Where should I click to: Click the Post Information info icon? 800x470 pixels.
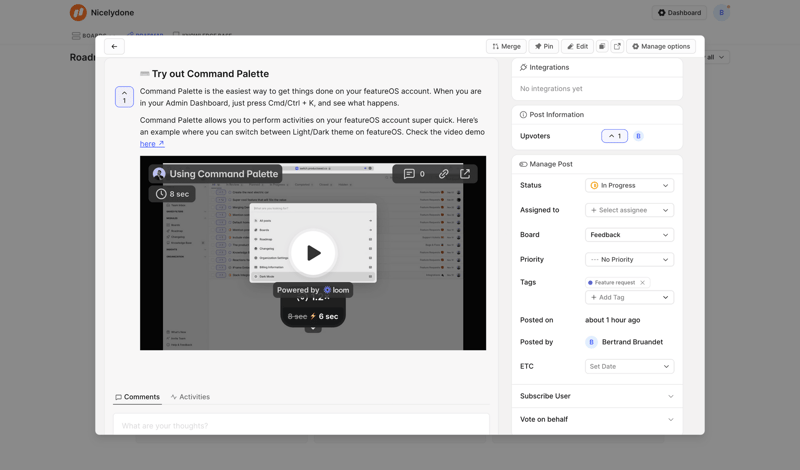523,115
